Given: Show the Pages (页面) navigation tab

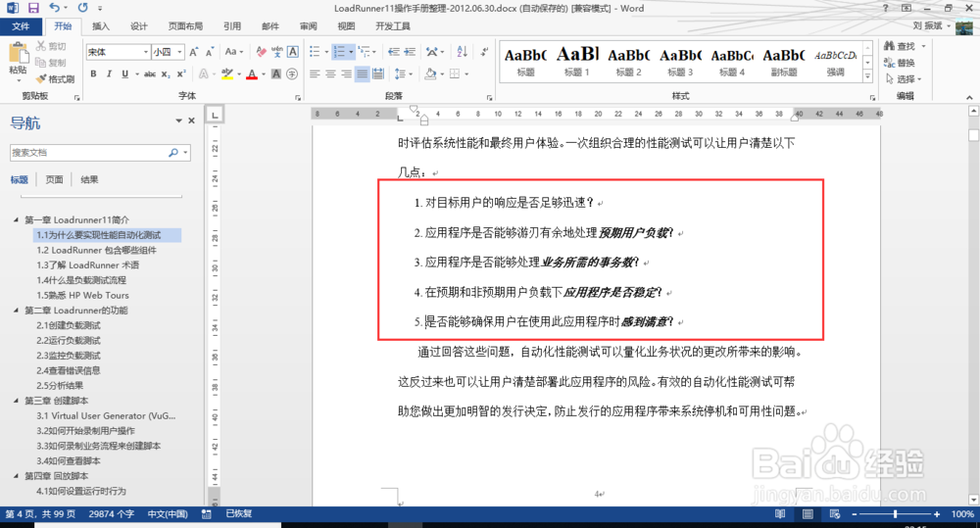Looking at the screenshot, I should pos(54,179).
